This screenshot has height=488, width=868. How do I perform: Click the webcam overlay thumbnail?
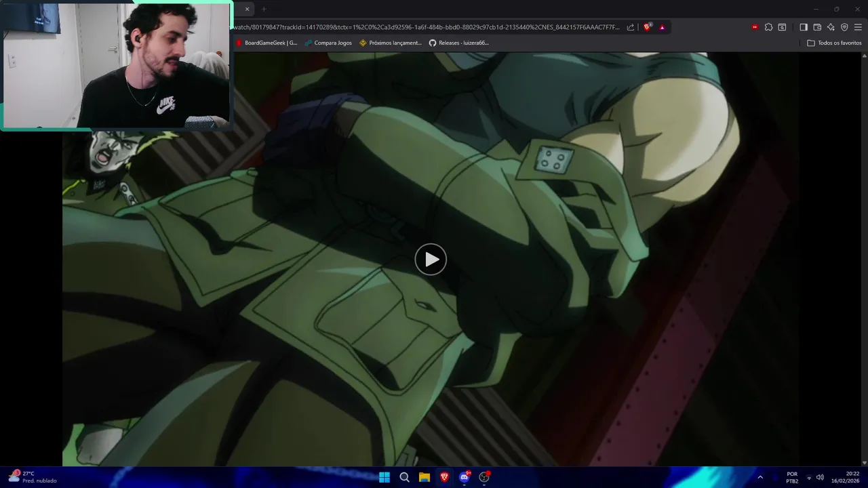point(117,65)
